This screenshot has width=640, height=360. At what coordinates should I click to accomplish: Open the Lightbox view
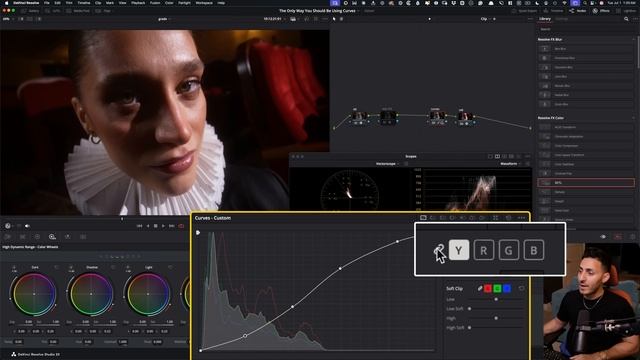pyautogui.click(x=627, y=11)
